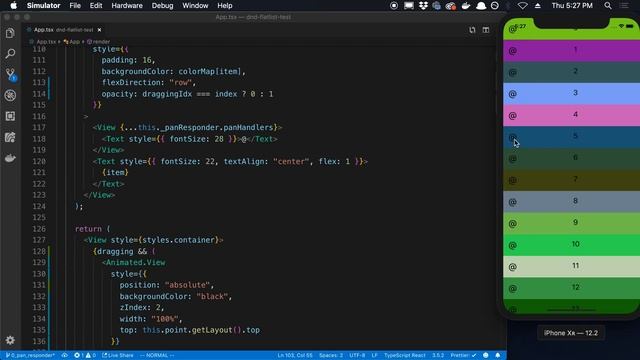Image resolution: width=640 pixels, height=360 pixels.
Task: Open the Manage gear in activity bar
Action: point(10,340)
